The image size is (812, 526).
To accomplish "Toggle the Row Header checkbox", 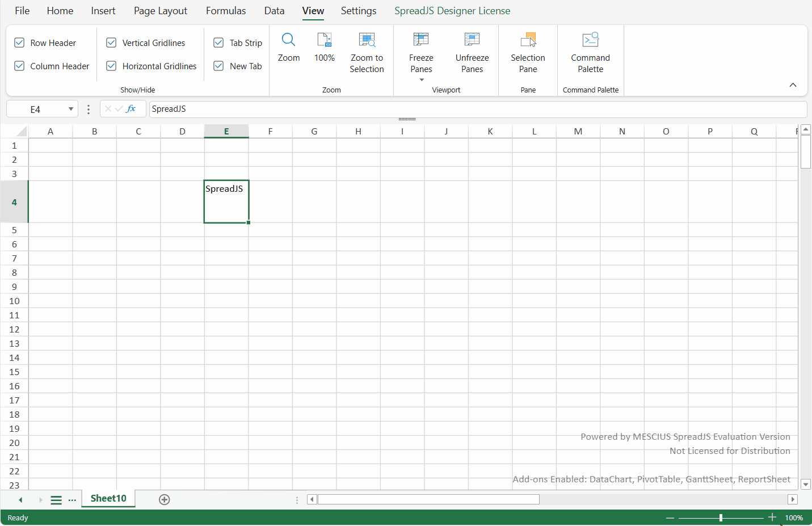I will [19, 43].
